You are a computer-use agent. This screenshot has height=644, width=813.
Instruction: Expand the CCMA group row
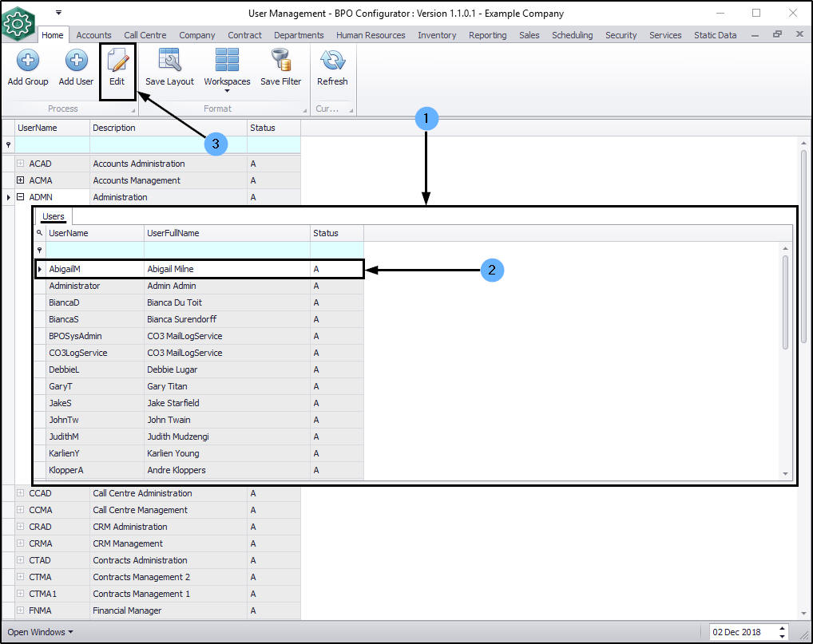point(20,509)
